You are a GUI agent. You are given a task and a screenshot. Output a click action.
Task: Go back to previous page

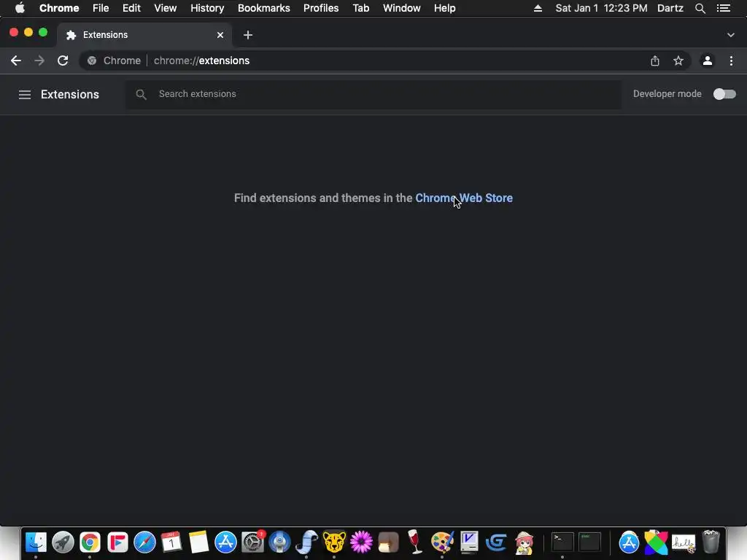pos(16,61)
